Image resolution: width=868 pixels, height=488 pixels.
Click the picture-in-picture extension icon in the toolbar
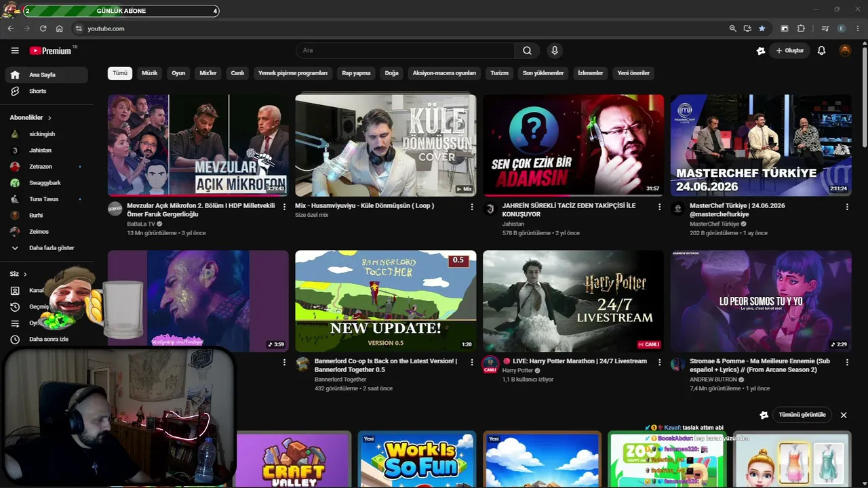click(785, 28)
